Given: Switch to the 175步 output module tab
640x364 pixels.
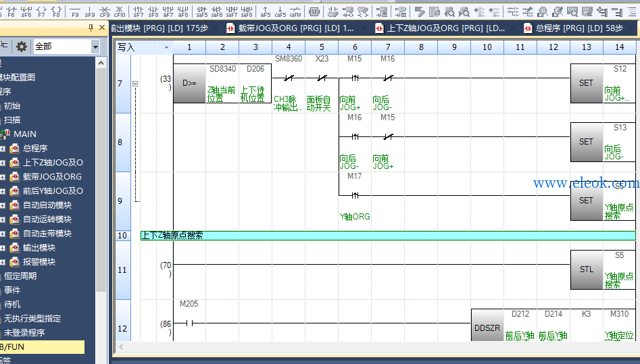Looking at the screenshot, I should (159, 28).
